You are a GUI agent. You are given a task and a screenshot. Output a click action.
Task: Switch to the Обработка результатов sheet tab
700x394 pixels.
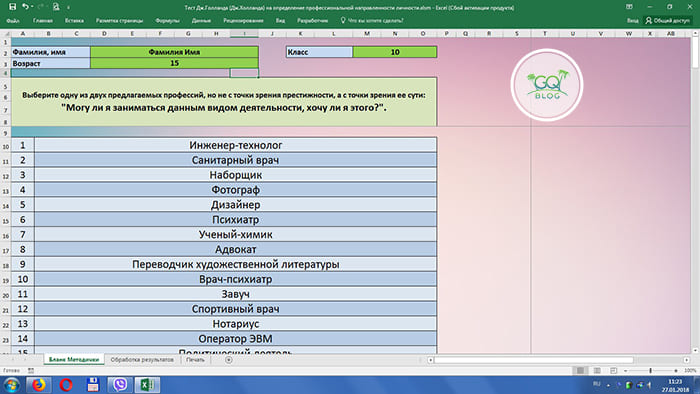(x=142, y=360)
